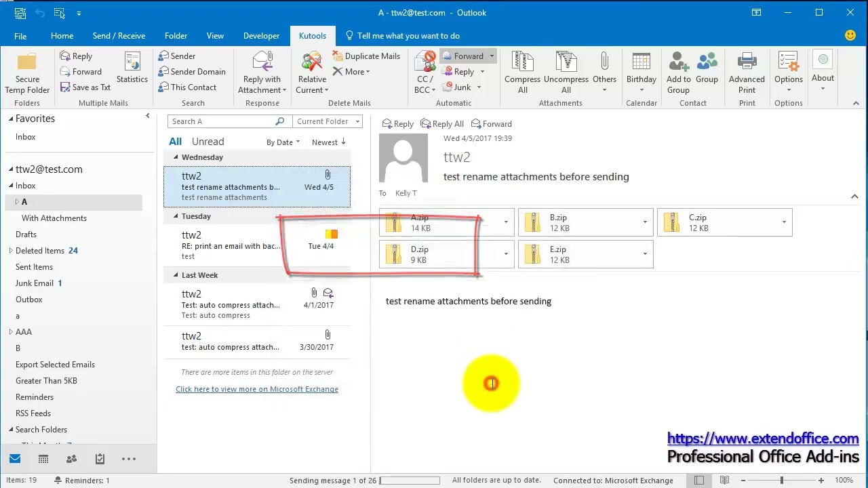
Task: Click Reply in reading pane
Action: pyautogui.click(x=398, y=124)
